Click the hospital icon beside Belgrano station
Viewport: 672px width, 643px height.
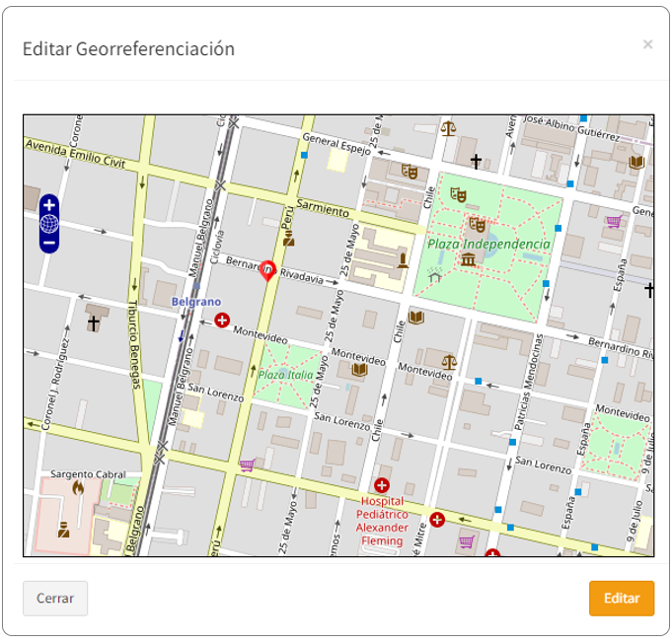tap(222, 321)
